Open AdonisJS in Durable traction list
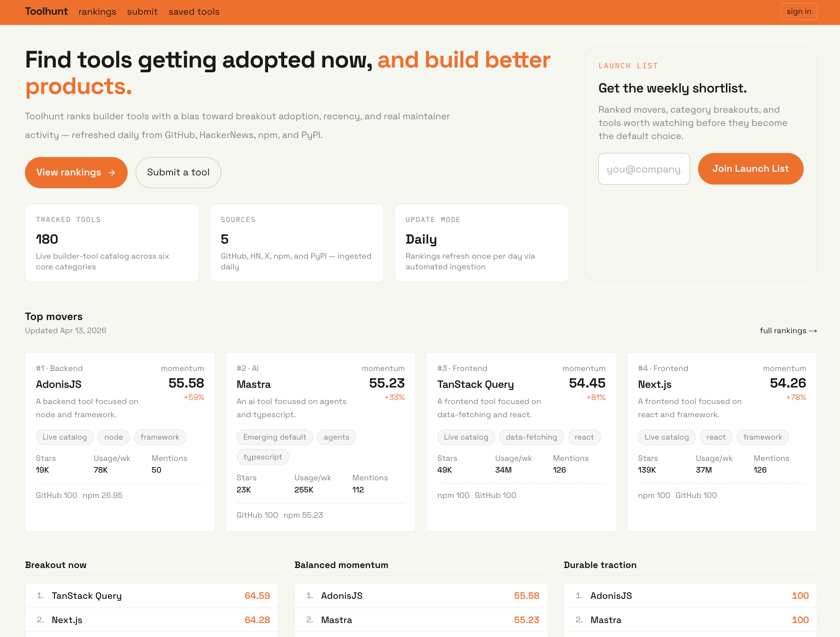 (611, 596)
